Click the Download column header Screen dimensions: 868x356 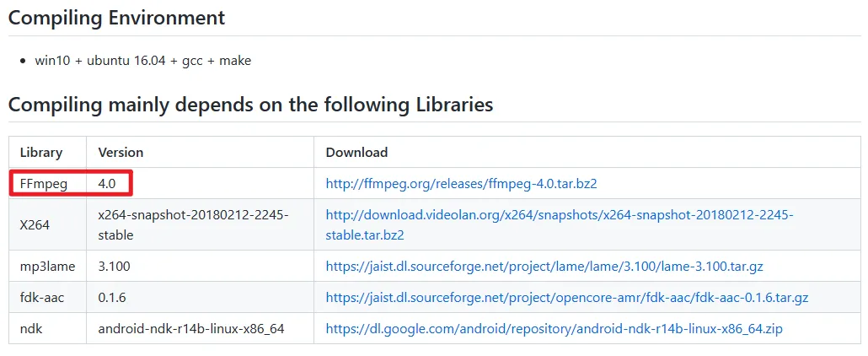click(356, 153)
